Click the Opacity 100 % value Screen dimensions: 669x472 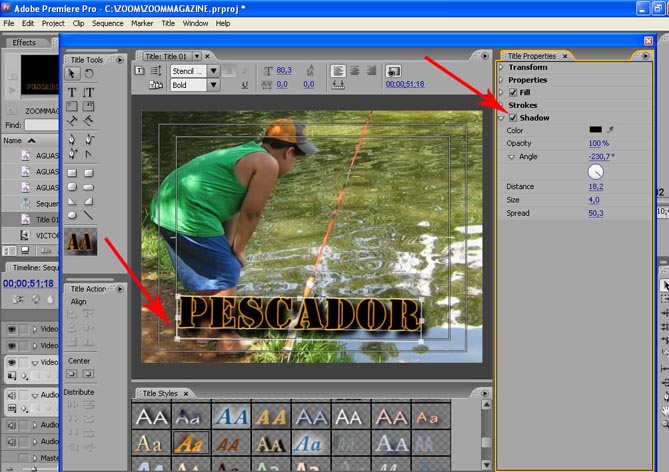[x=598, y=143]
